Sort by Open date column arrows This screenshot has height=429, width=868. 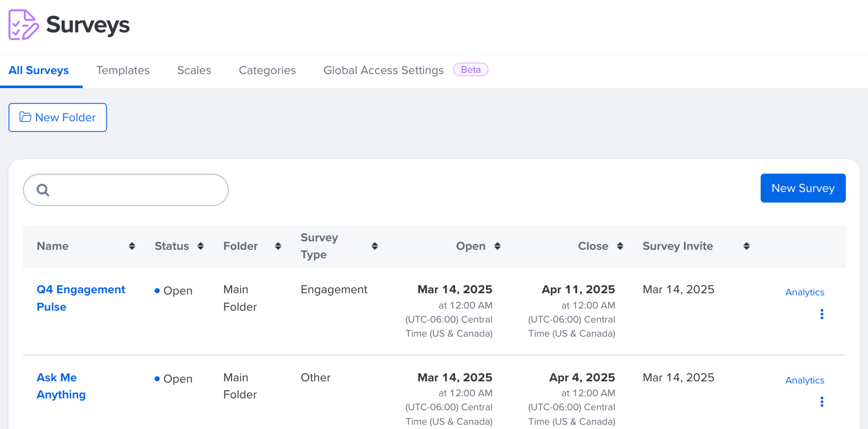497,246
